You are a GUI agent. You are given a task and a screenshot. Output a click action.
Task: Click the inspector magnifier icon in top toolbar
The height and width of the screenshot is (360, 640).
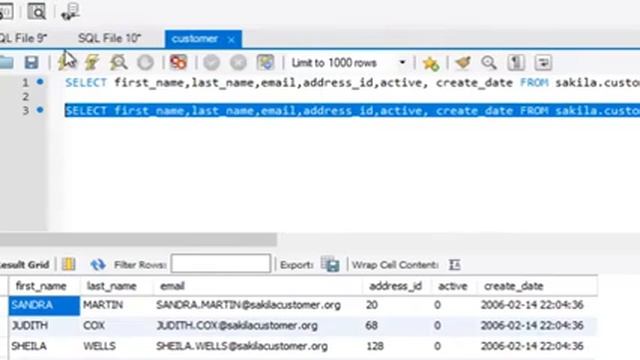(x=37, y=11)
